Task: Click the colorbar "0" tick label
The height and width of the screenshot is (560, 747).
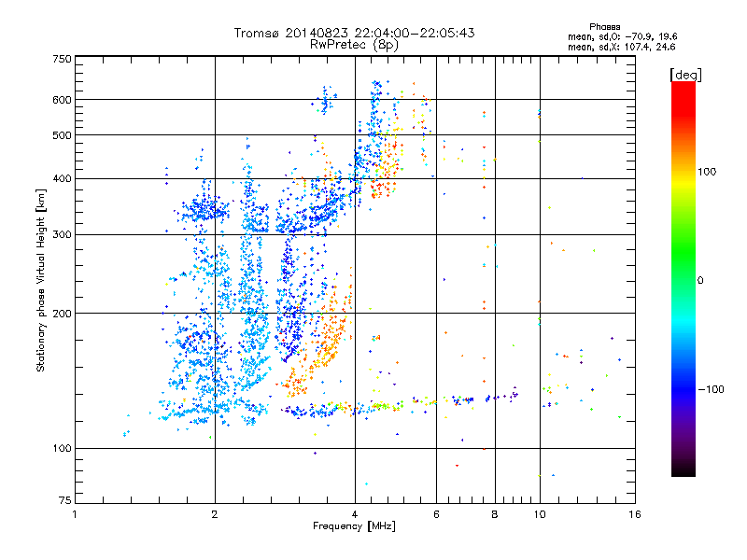Action: pyautogui.click(x=699, y=281)
